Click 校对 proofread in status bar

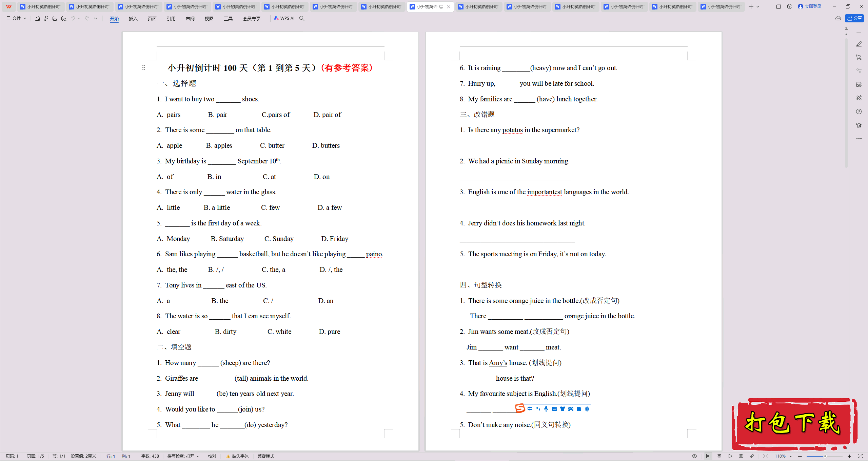(212, 456)
